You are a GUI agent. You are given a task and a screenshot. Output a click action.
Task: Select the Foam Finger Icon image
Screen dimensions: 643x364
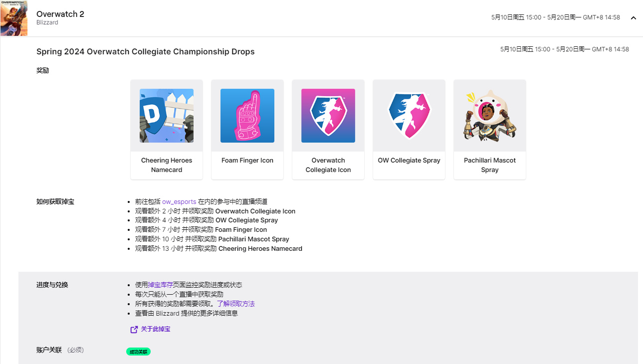(x=247, y=116)
